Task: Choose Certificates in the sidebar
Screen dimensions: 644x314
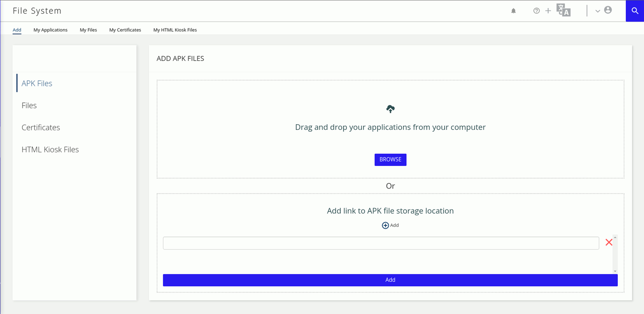Action: (x=41, y=127)
